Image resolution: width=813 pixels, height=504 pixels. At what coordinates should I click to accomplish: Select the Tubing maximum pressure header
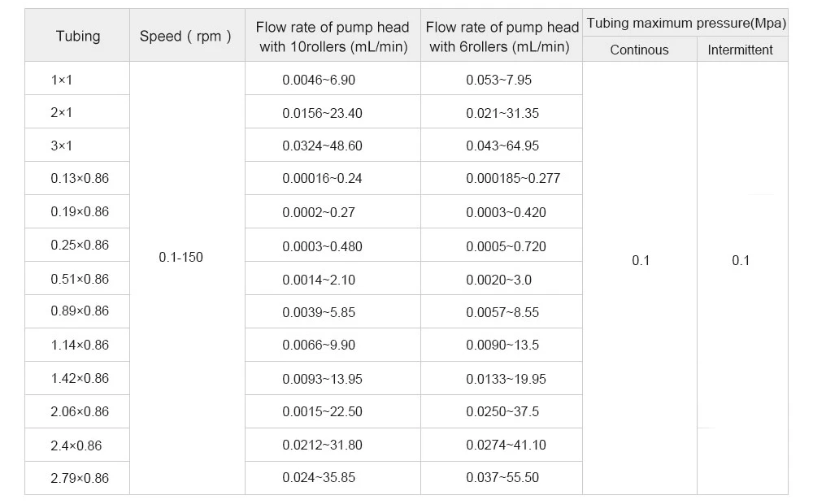click(x=685, y=23)
